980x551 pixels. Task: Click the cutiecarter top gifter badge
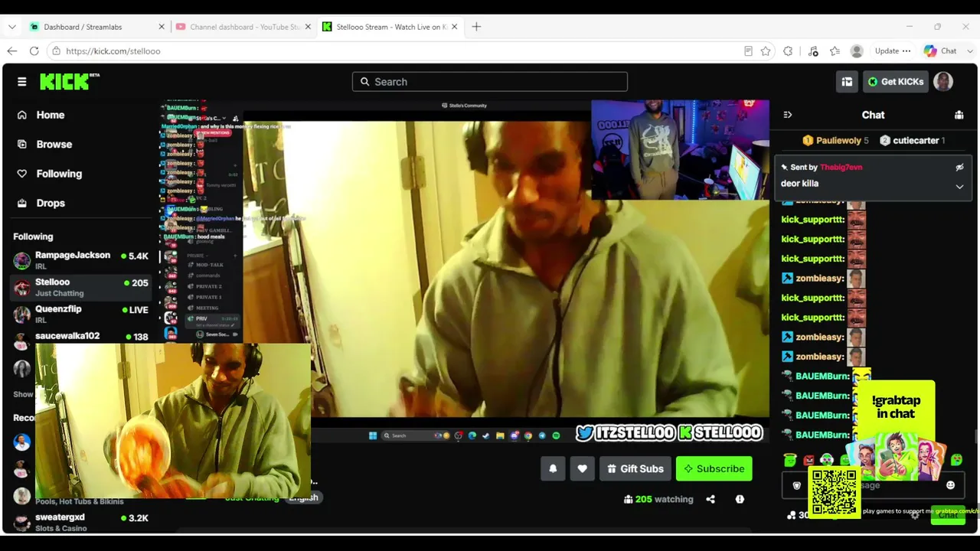(912, 141)
